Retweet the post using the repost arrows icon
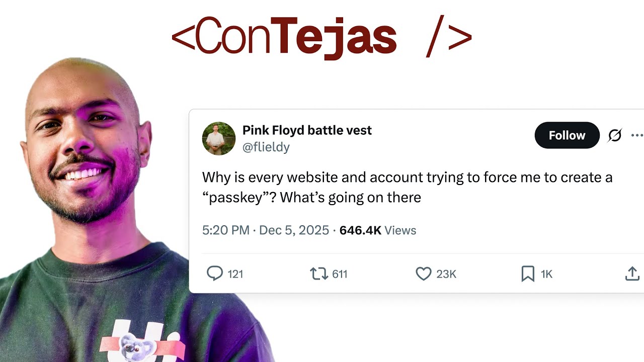This screenshot has height=362, width=644. click(318, 274)
